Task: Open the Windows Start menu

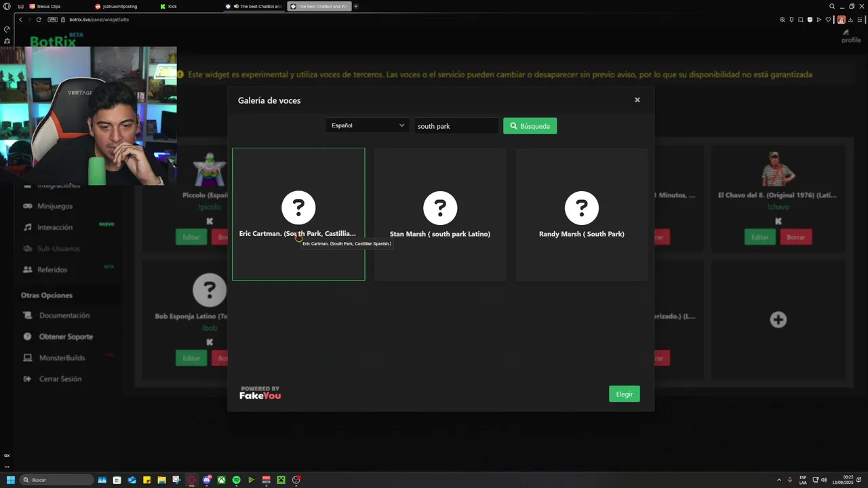Action: [x=10, y=480]
